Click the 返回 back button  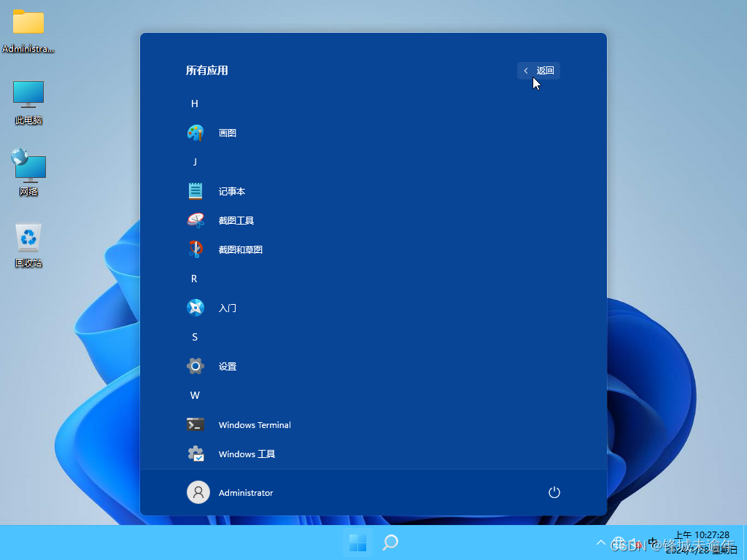(539, 71)
